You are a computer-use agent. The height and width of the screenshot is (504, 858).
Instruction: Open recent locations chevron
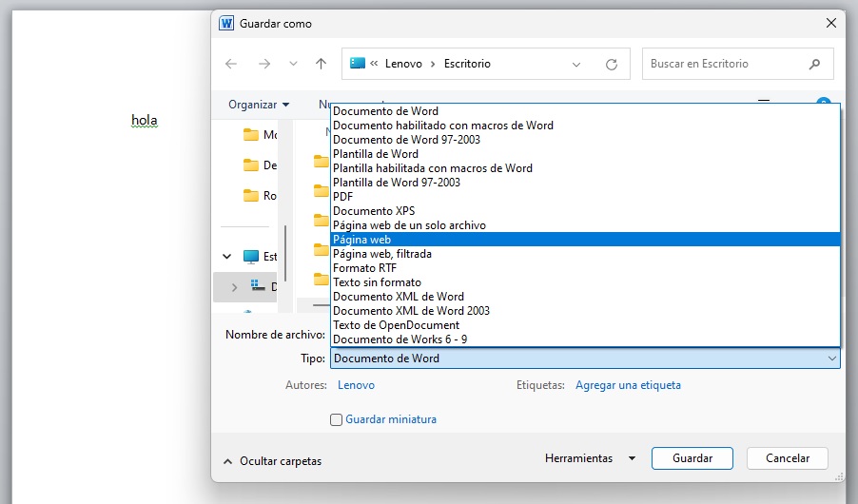tap(293, 64)
